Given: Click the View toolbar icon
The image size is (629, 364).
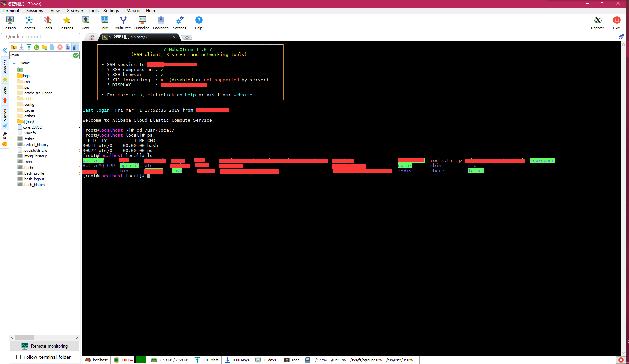Looking at the screenshot, I should (85, 23).
